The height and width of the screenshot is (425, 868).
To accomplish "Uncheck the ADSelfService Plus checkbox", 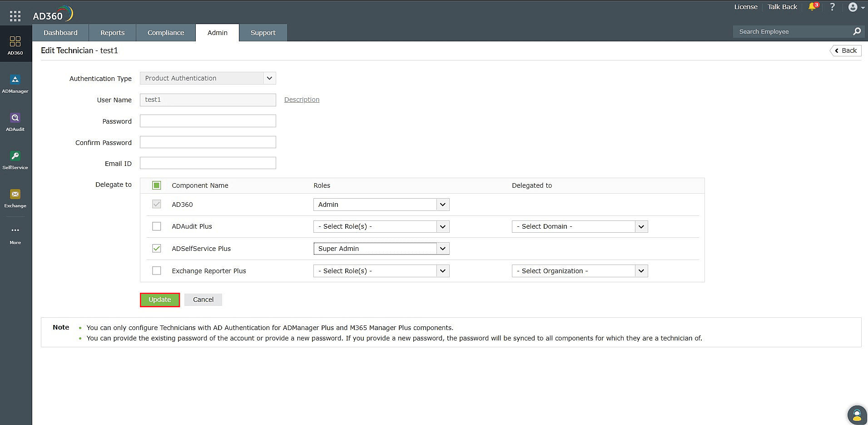I will tap(157, 249).
